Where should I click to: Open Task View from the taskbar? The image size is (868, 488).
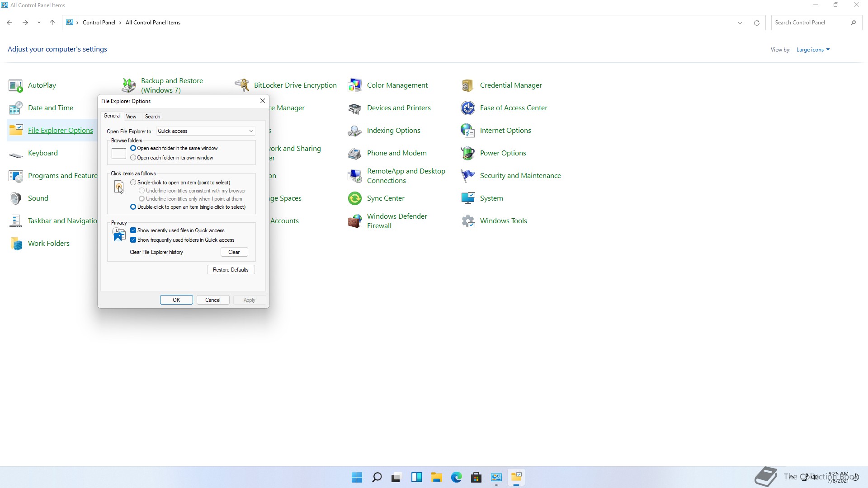(396, 477)
